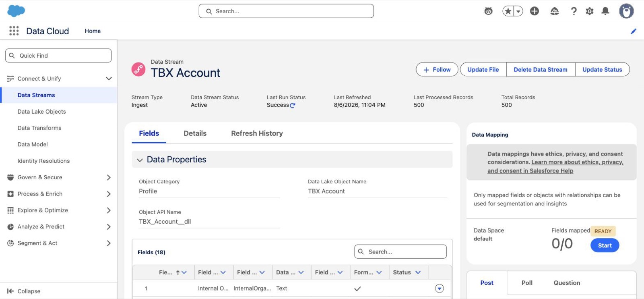This screenshot has height=299, width=644.
Task: Expand the Segment & Act section
Action: pyautogui.click(x=109, y=243)
